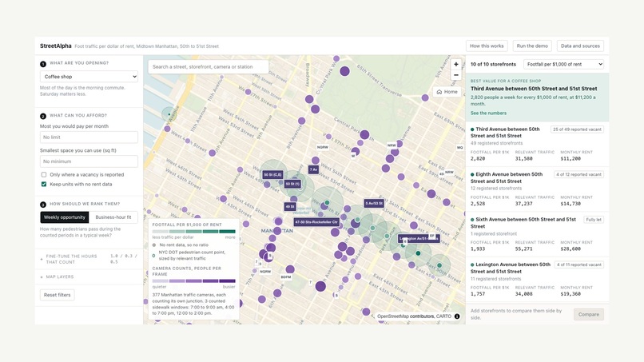This screenshot has width=644, height=362.
Task: Enable Only where a vacancy is reported
Action: [x=44, y=175]
